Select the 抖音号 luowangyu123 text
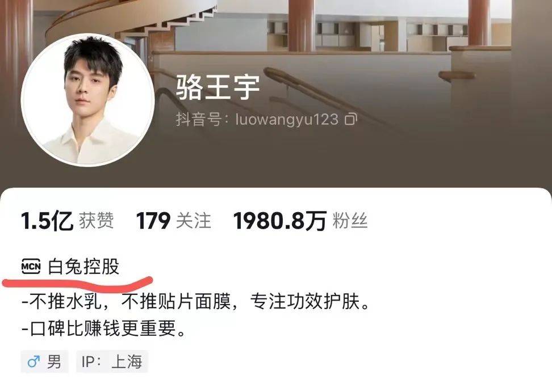The height and width of the screenshot is (392, 552). pos(257,120)
